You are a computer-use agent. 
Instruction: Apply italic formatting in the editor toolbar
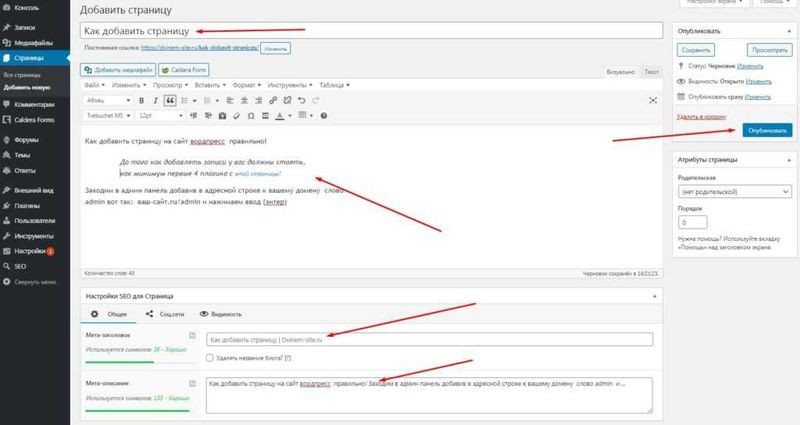(155, 100)
